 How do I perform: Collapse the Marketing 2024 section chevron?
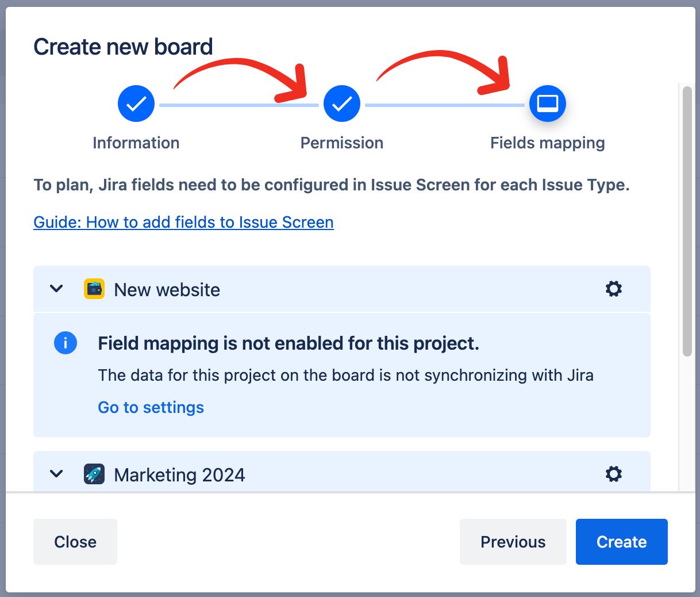[56, 474]
